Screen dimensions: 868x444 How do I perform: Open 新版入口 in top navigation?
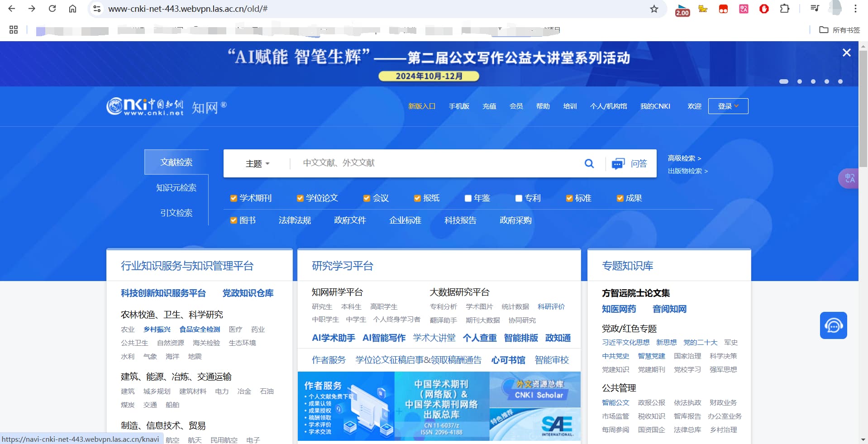[x=421, y=106]
